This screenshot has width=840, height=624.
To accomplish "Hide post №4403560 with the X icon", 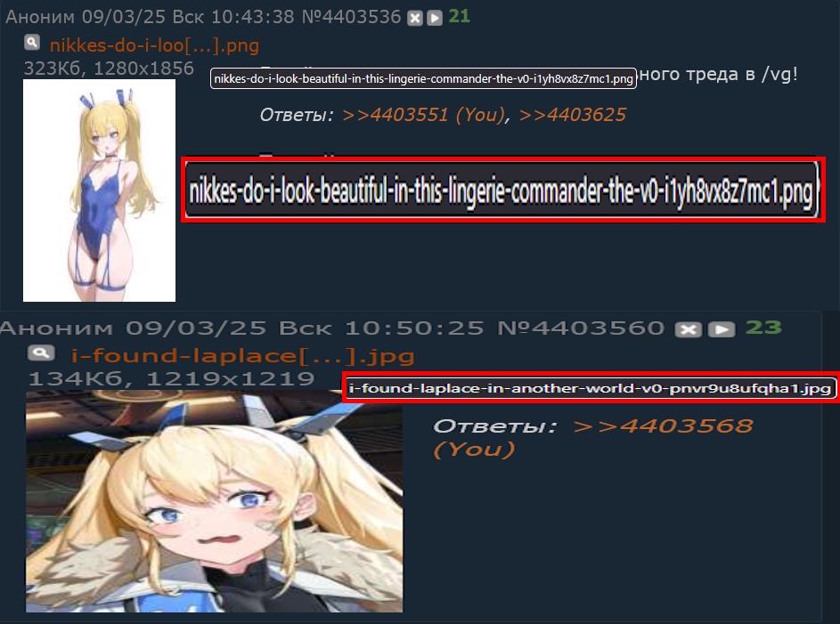I will click(689, 329).
